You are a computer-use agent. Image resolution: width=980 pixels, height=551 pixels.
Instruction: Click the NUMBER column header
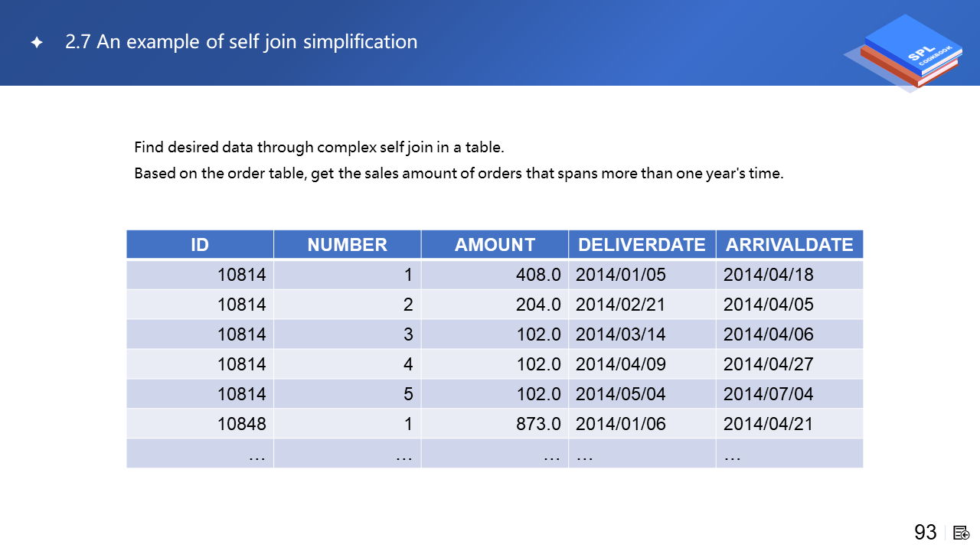coord(347,245)
